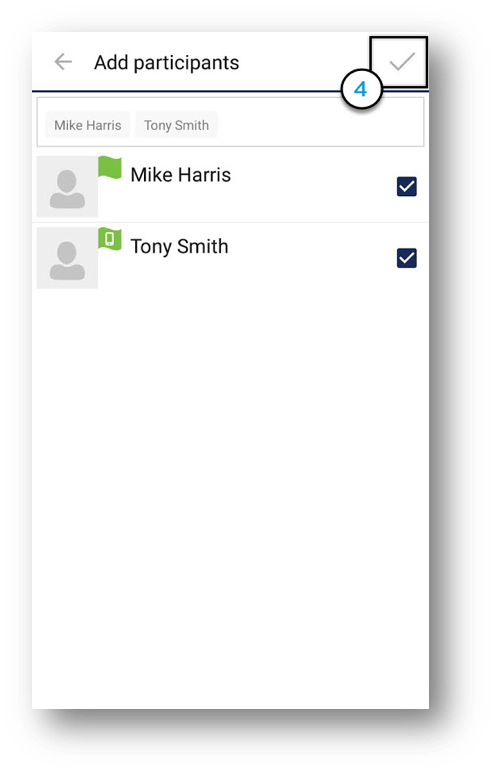This screenshot has width=494, height=774.
Task: Open Tony Smith's avatar placeholder
Action: [x=67, y=258]
